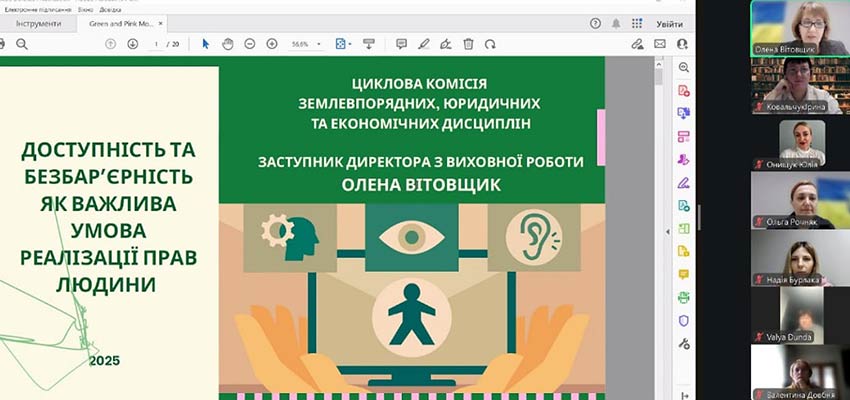The width and height of the screenshot is (850, 400).
Task: Select the arrow selection tool
Action: (206, 44)
